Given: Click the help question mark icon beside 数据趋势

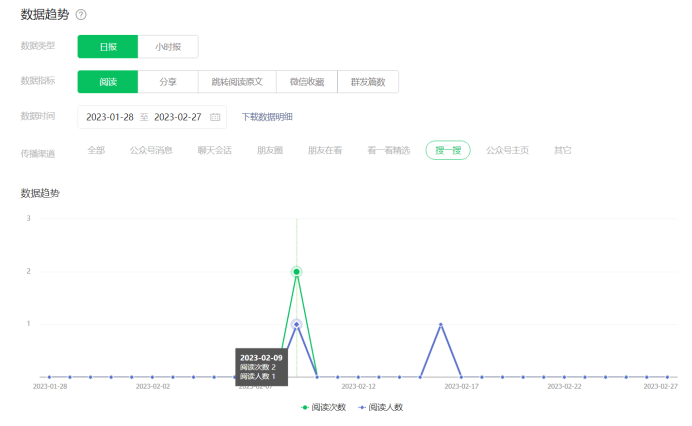Looking at the screenshot, I should pyautogui.click(x=81, y=15).
